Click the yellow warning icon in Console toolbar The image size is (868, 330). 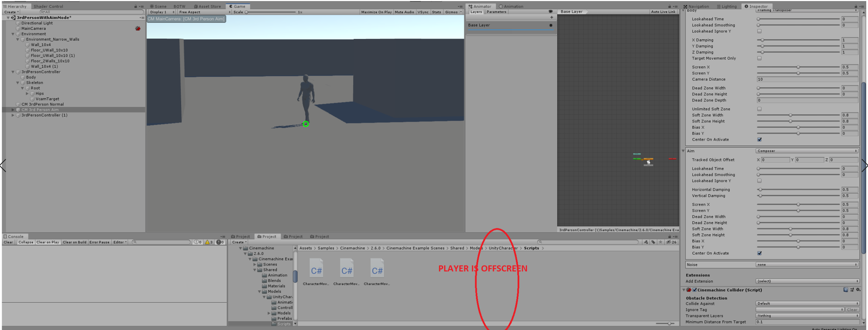coord(208,242)
